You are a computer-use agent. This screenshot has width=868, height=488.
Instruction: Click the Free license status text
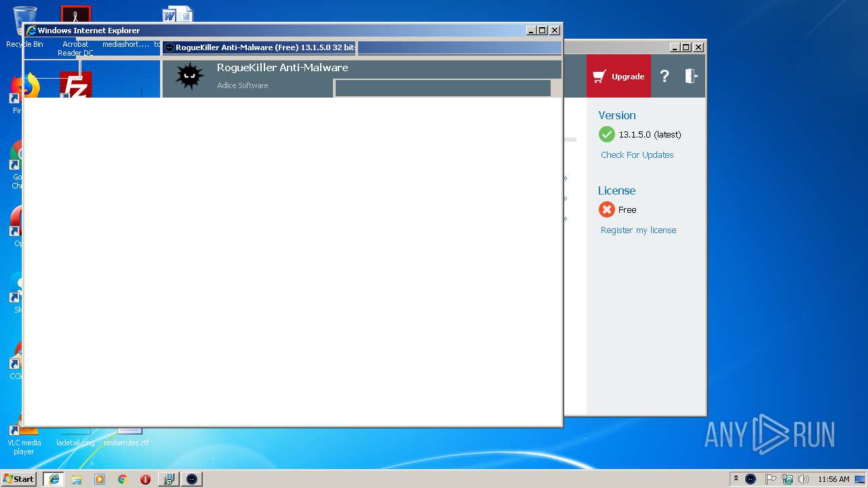coord(627,209)
